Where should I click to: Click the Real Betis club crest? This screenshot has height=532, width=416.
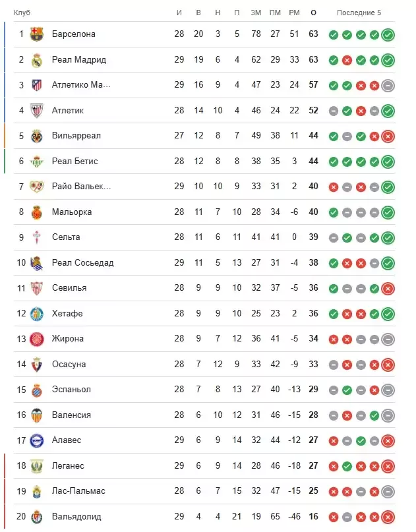[37, 162]
